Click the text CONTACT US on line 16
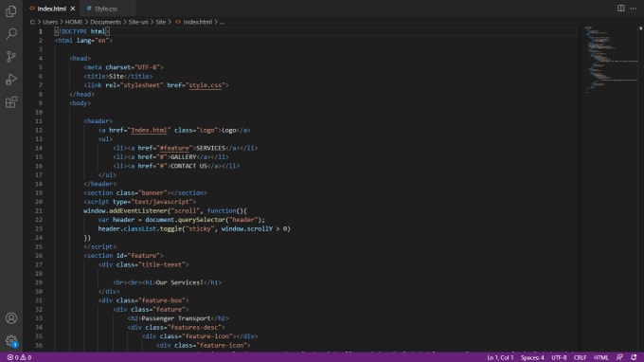644x362 pixels. pos(188,166)
